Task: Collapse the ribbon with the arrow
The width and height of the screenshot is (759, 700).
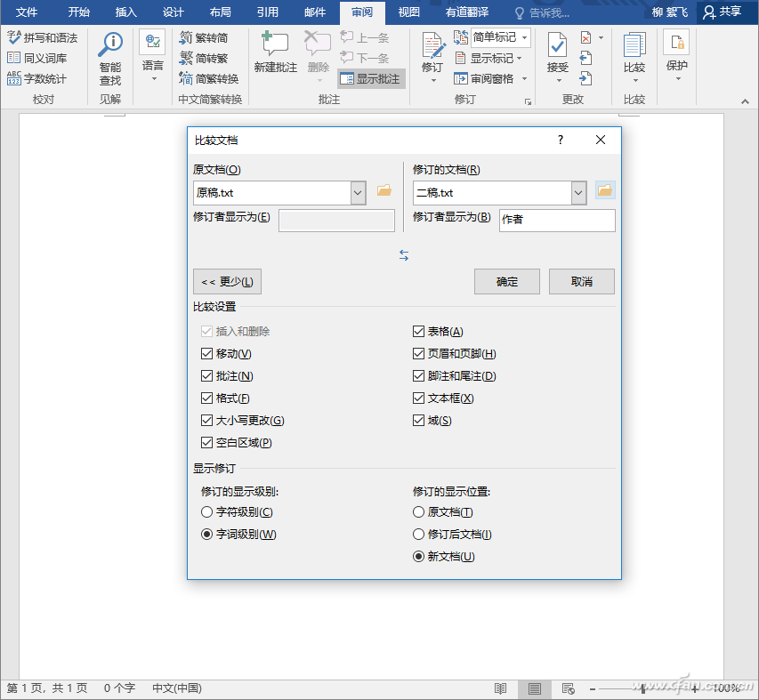Action: pos(745,101)
